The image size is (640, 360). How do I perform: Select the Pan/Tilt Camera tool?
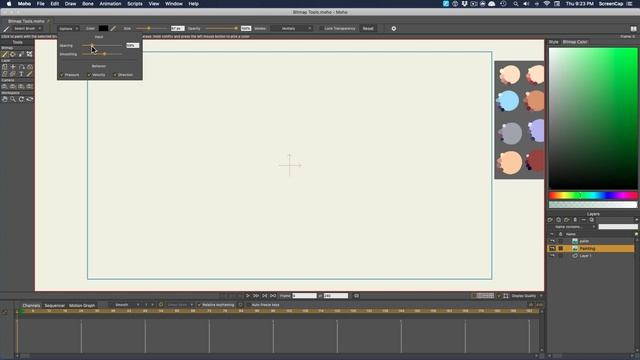pos(29,87)
